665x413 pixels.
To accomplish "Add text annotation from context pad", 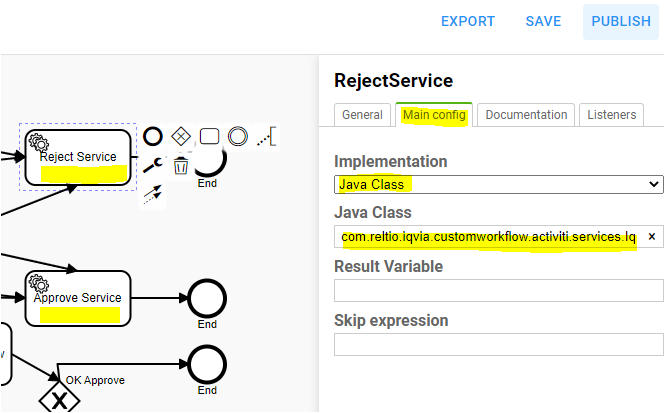I will (x=265, y=136).
